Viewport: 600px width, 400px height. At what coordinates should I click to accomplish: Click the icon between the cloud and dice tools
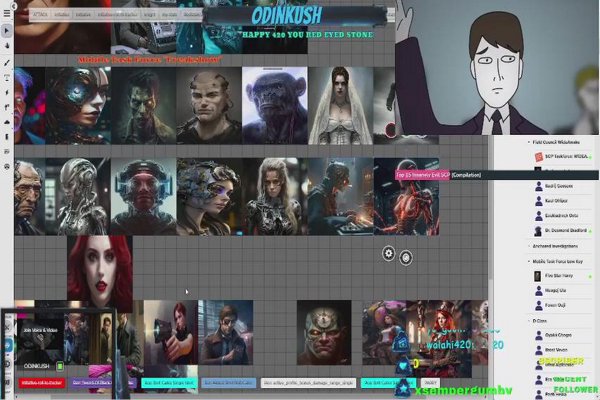click(7, 137)
